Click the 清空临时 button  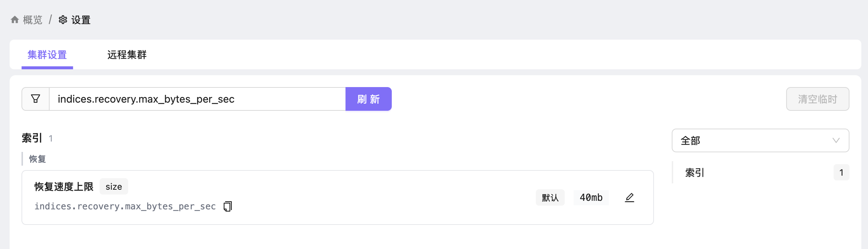tap(818, 99)
